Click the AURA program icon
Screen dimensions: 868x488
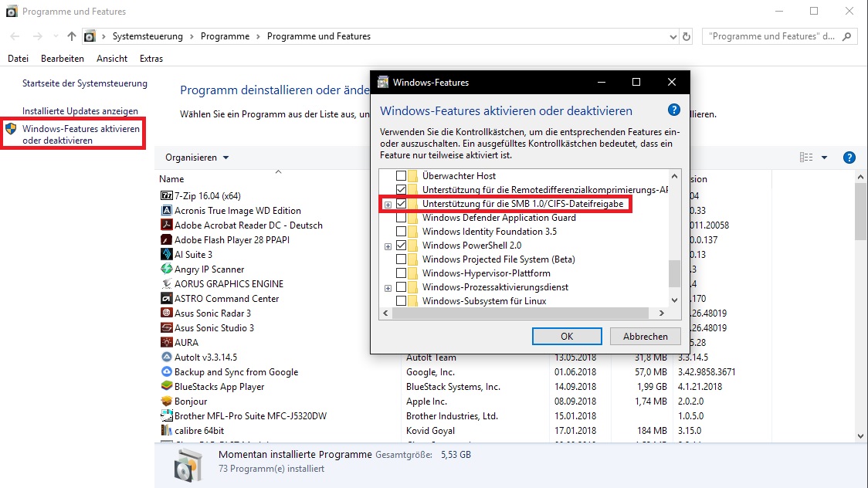tap(166, 342)
